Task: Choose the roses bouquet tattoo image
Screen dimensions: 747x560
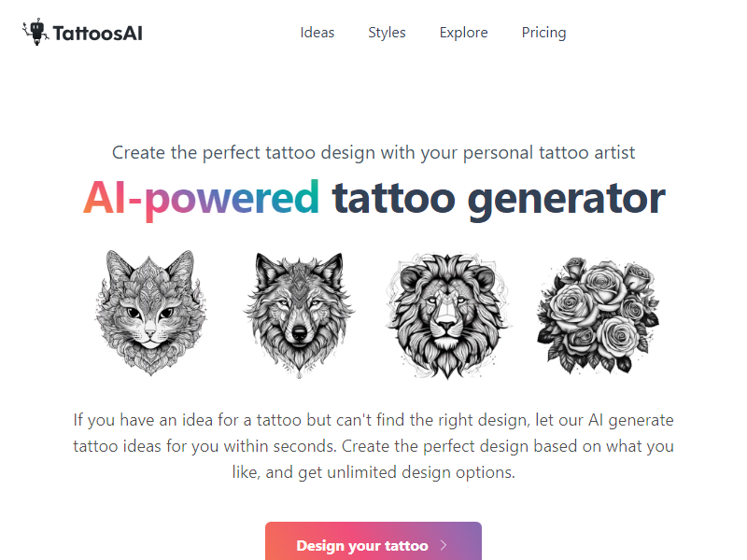Action: [597, 313]
